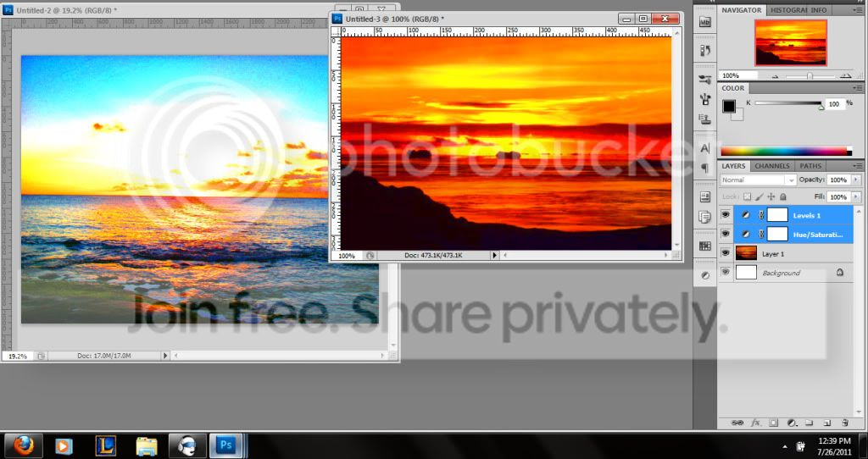Toggle Lock transparent pixels
This screenshot has height=459, width=868.
tap(748, 196)
